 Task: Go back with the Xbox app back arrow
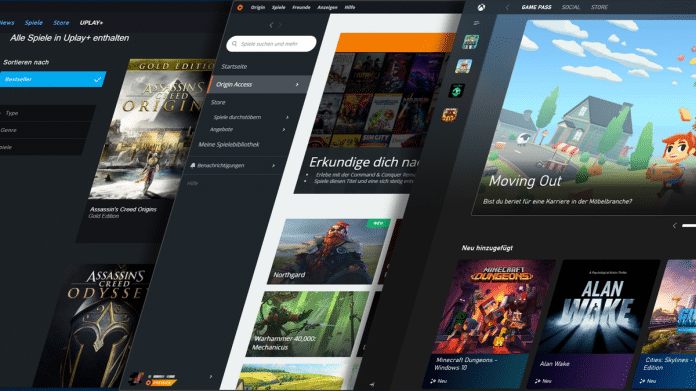[x=507, y=7]
